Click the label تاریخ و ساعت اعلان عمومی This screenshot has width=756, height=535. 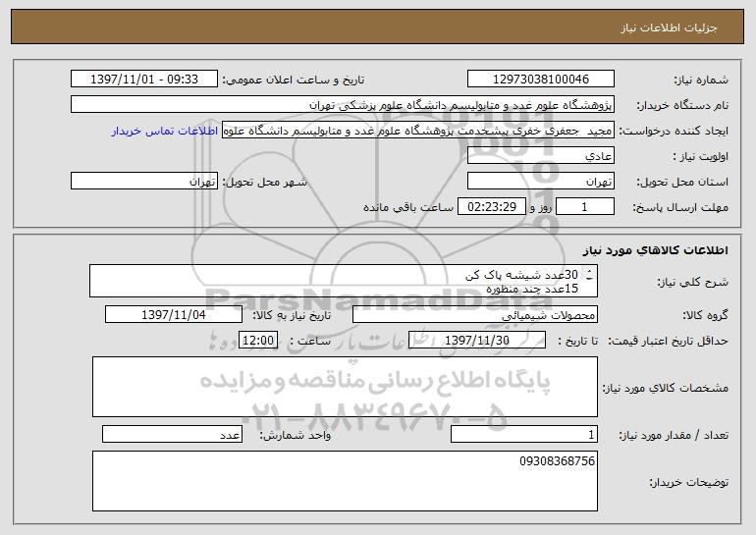point(294,80)
